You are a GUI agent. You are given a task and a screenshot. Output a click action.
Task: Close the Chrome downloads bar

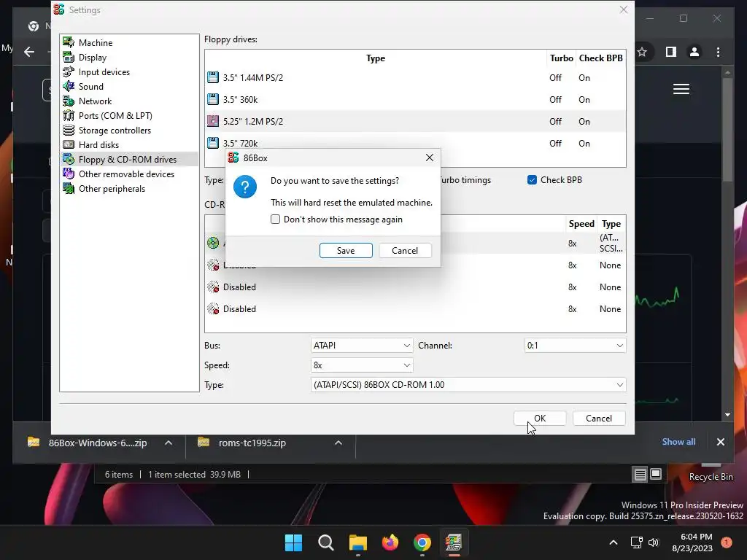[x=720, y=443]
